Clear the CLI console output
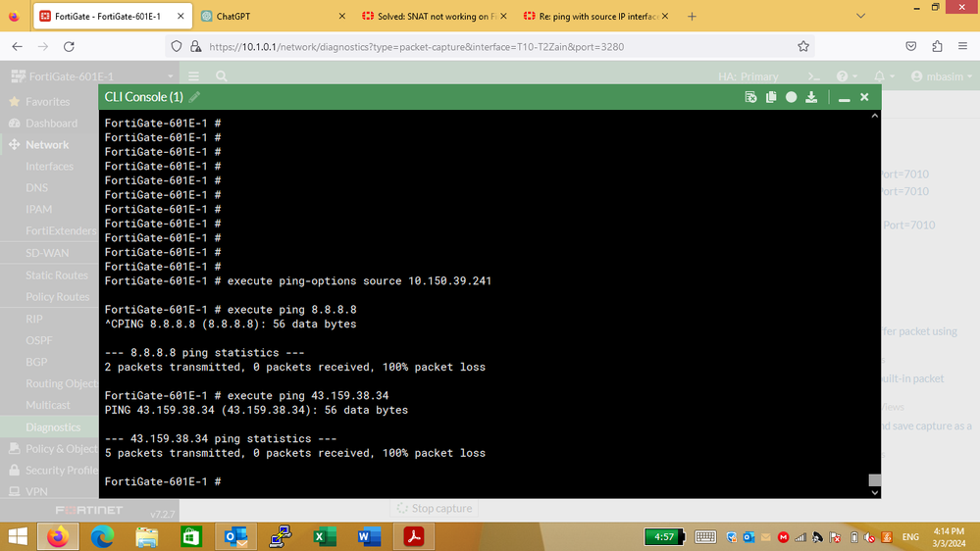 pos(750,97)
